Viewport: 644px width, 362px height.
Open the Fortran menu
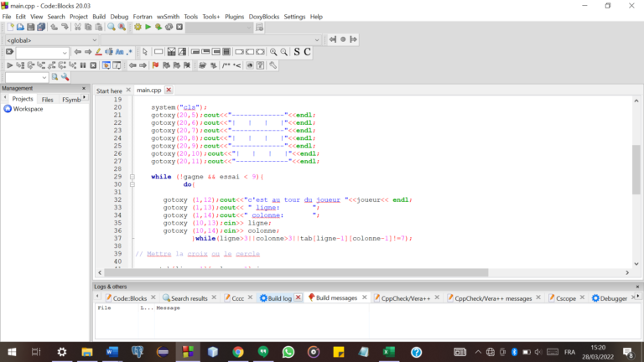143,16
